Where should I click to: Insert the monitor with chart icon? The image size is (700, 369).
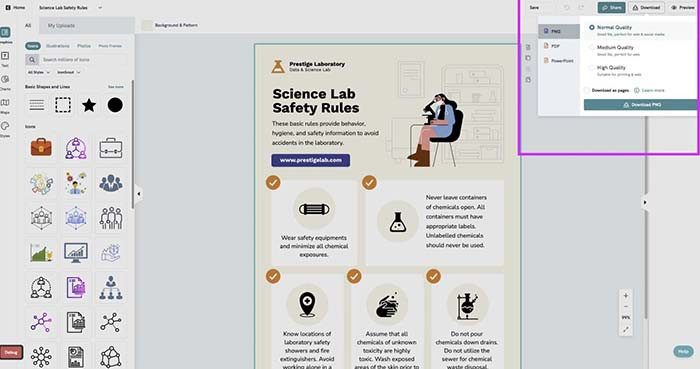click(76, 253)
